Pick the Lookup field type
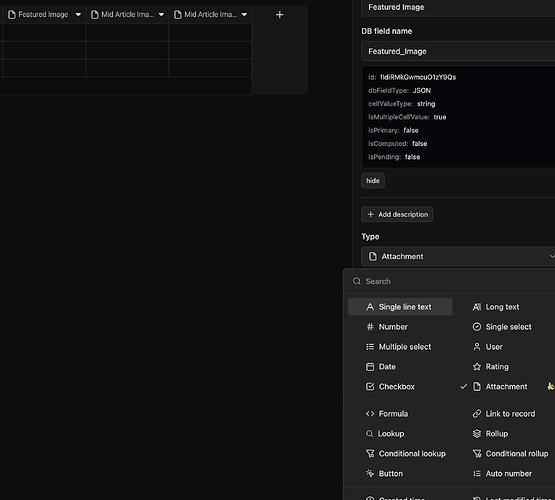555x500 pixels. tap(400, 433)
